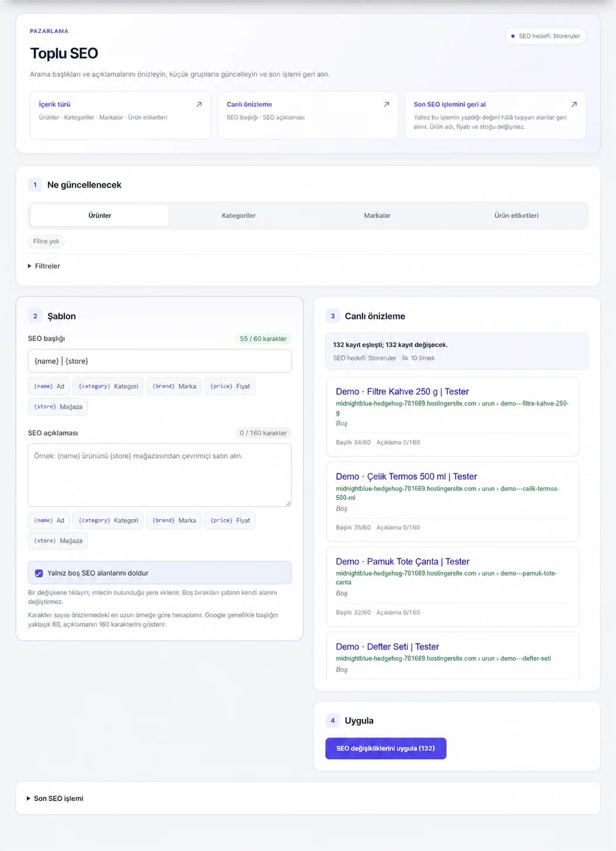Select the Markalar tab
616x851 pixels.
(x=377, y=215)
